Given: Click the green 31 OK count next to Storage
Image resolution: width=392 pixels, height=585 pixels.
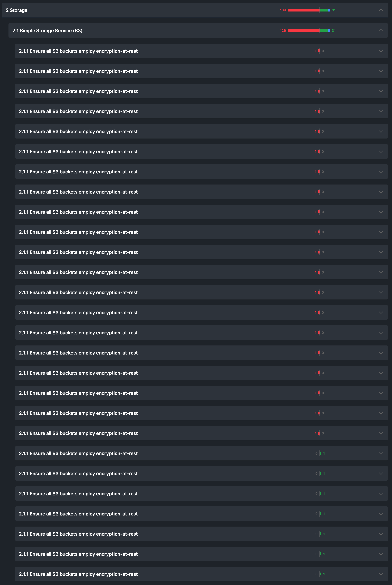Looking at the screenshot, I should point(334,10).
